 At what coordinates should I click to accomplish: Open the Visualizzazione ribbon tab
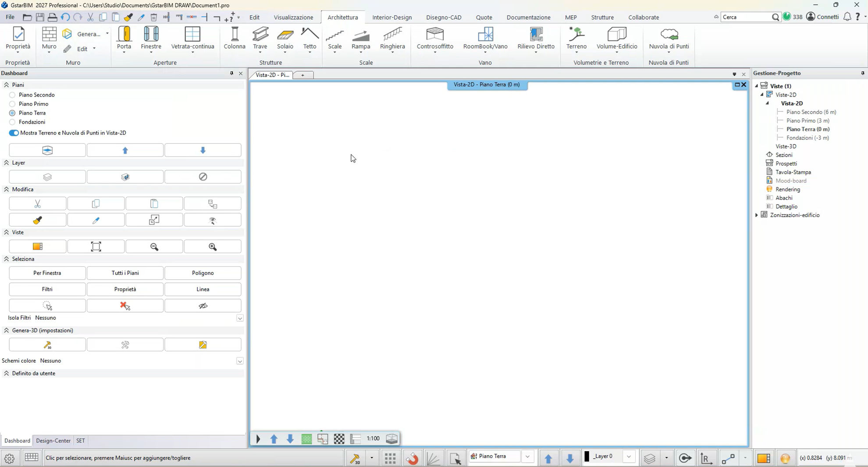coord(293,18)
